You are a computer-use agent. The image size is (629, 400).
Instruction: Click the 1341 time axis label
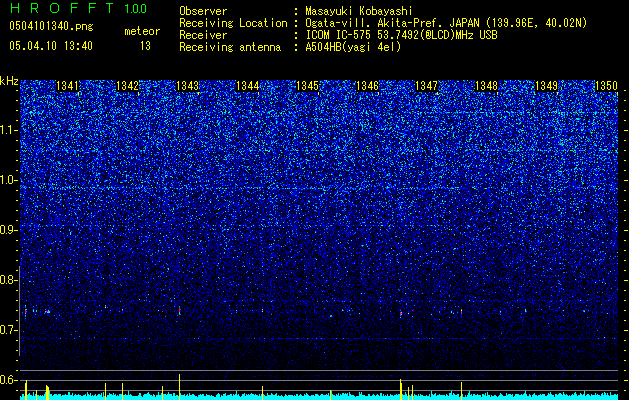click(x=67, y=85)
